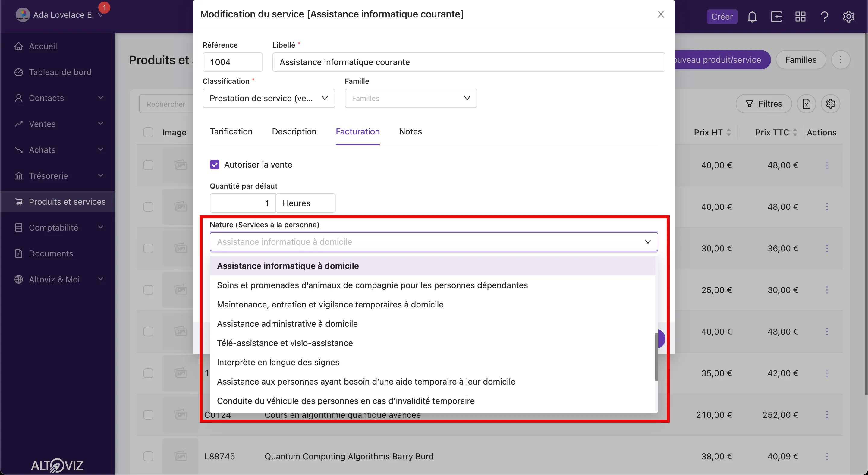Click the Référence input field
The image size is (868, 475).
[232, 62]
